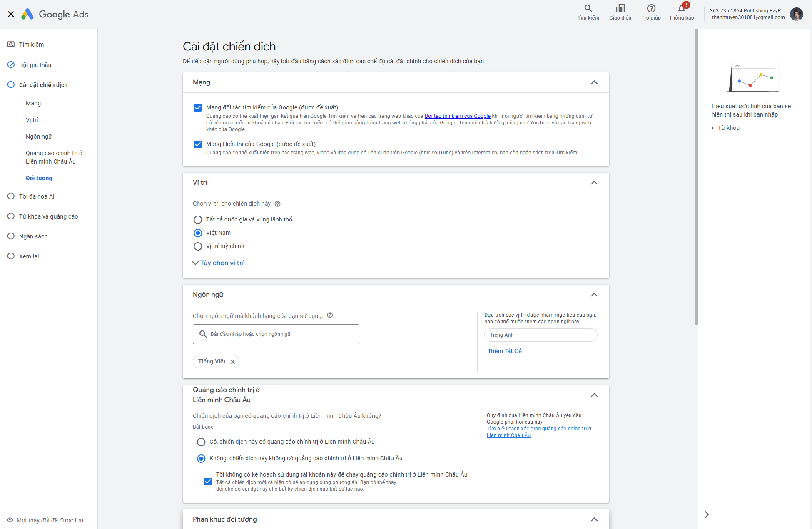Collapse Quảng cáo chính trị ở Liên minh Châu Âu section

pyautogui.click(x=594, y=395)
